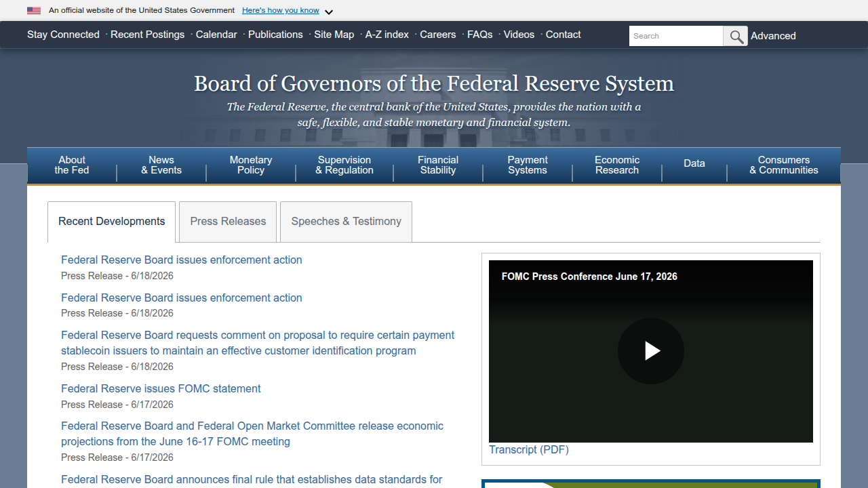Click the magnifying glass search icon
Image resolution: width=868 pixels, height=488 pixels.
click(736, 36)
